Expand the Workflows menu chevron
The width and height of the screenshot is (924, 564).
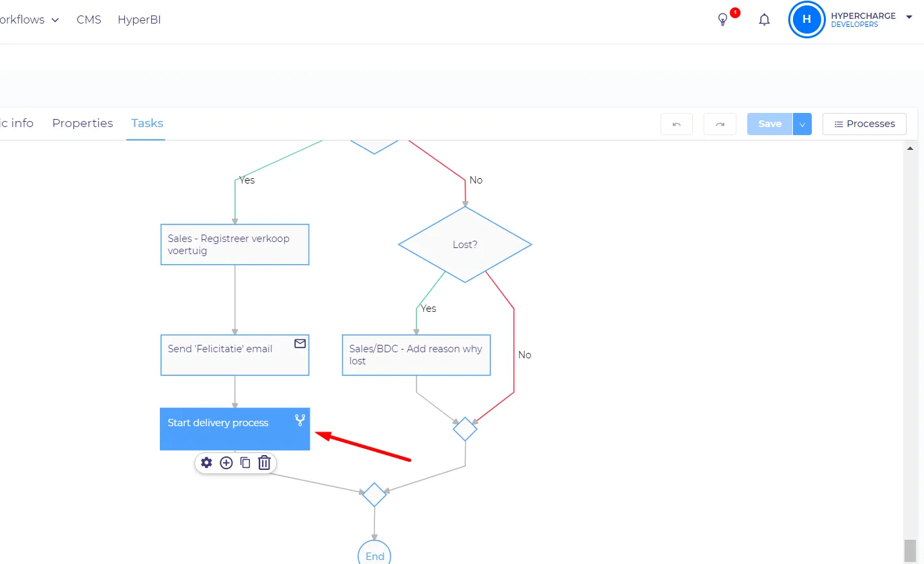click(55, 20)
